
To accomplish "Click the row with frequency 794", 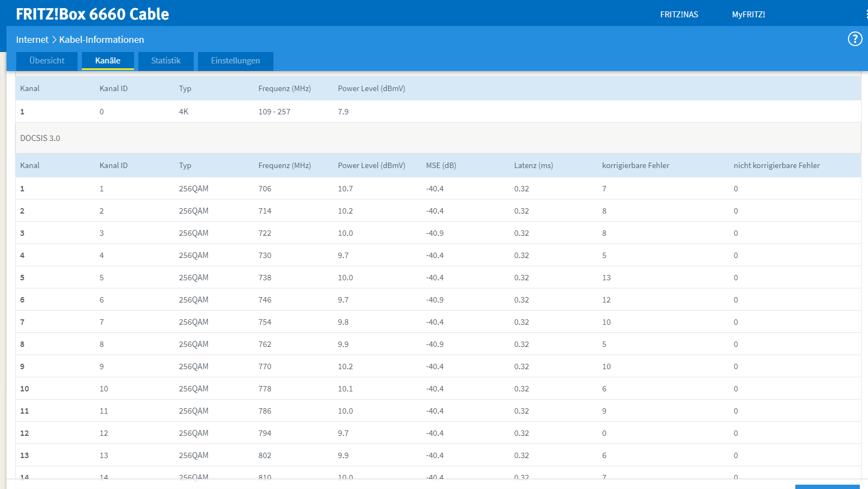I will coord(438,433).
